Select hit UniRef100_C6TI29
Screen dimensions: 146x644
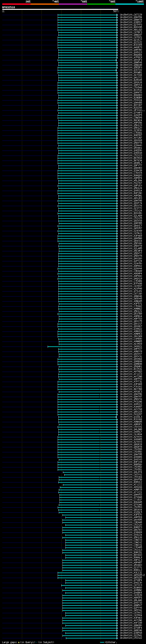coord(131,15)
